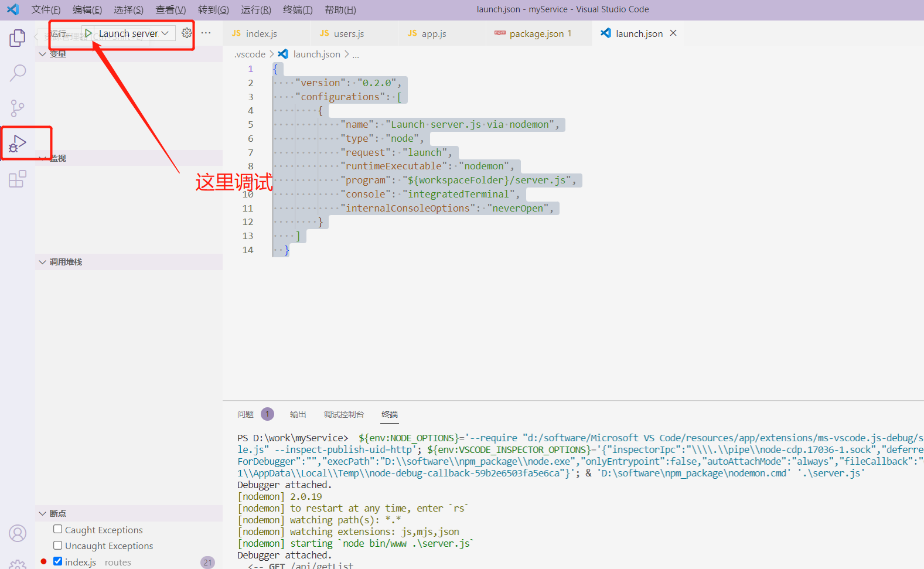Screen dimensions: 924x569
Task: Click the line 21 badge on the index.js breakpoint
Action: coord(207,563)
